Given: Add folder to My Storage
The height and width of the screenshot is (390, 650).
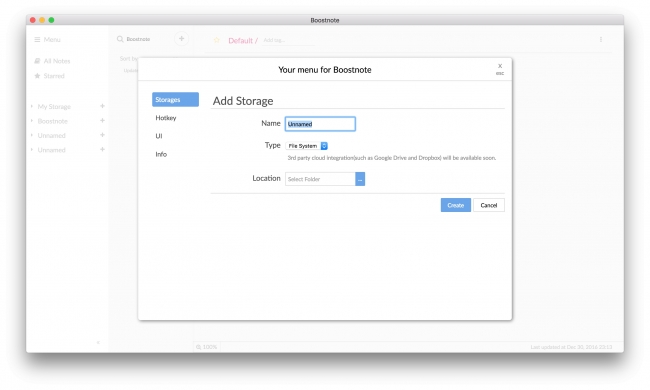Looking at the screenshot, I should (x=102, y=106).
